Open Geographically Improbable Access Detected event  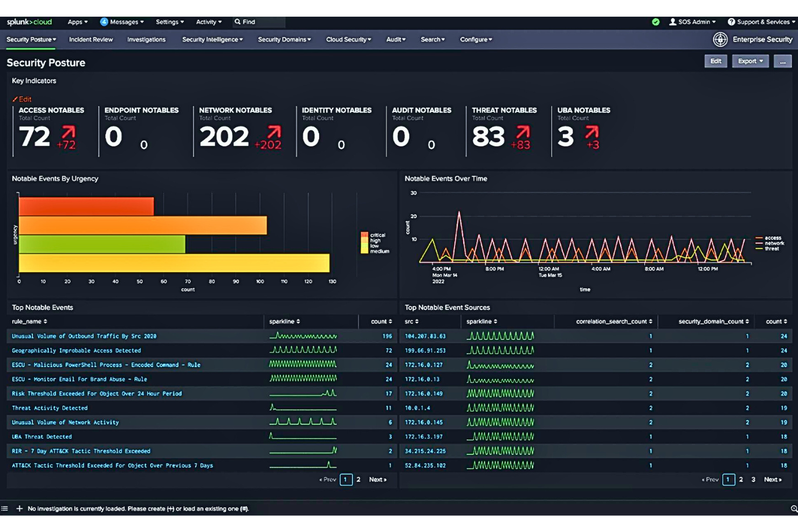click(x=75, y=350)
